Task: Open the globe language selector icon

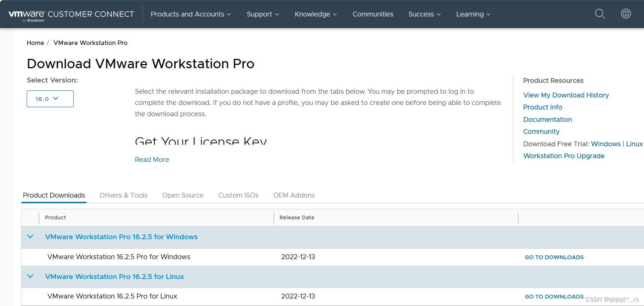Action: coord(626,13)
